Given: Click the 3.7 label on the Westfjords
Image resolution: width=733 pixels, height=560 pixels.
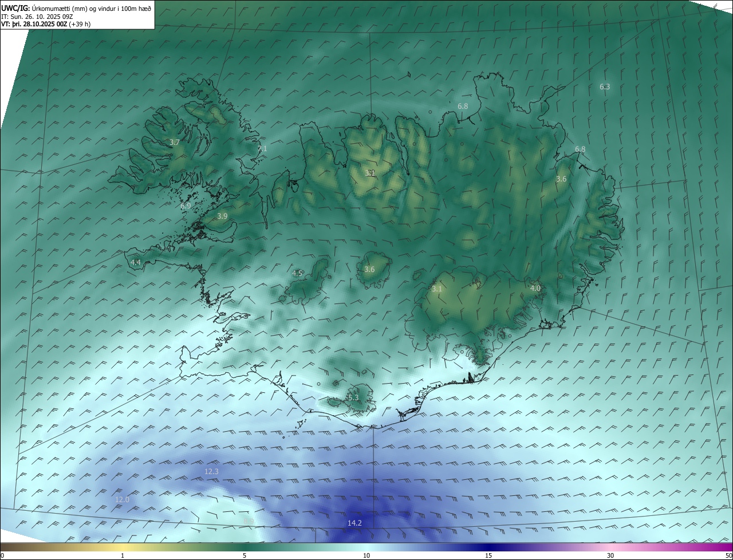Looking at the screenshot, I should [x=175, y=142].
